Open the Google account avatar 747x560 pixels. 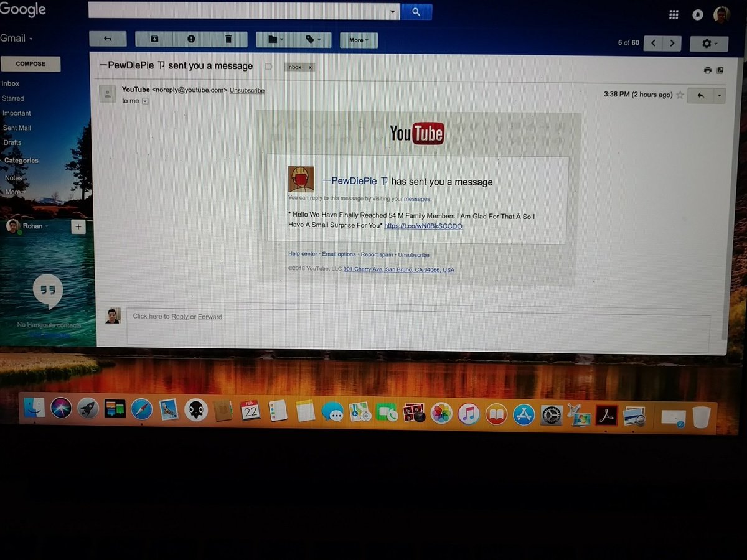pyautogui.click(x=721, y=15)
